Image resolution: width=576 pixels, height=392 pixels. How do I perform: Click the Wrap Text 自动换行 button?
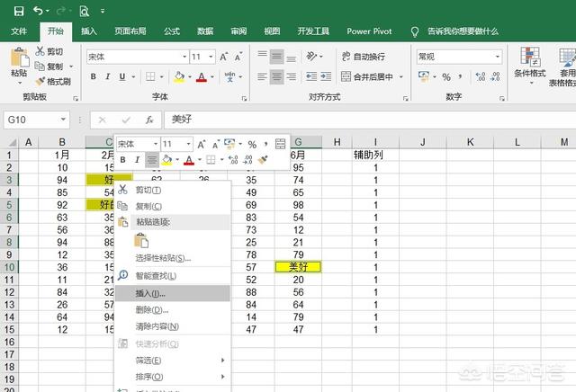364,57
